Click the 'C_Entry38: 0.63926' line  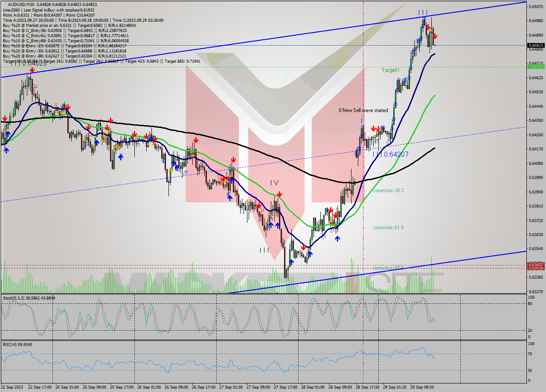point(64,30)
